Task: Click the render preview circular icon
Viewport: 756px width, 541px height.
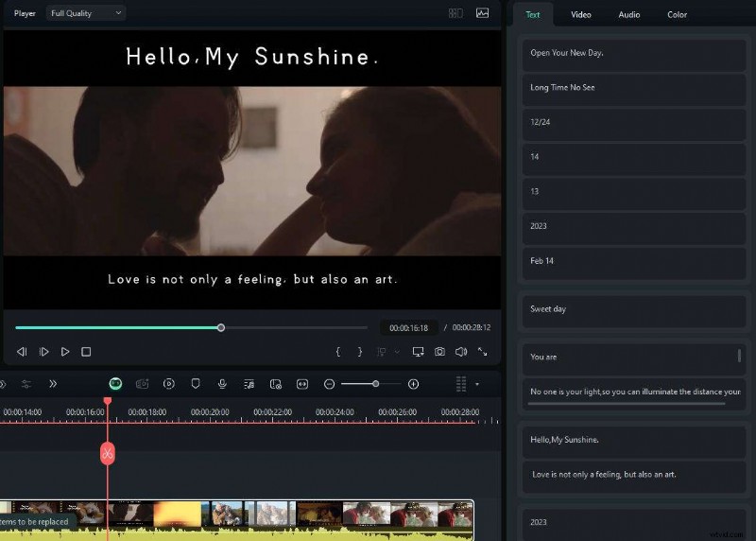Action: [169, 384]
